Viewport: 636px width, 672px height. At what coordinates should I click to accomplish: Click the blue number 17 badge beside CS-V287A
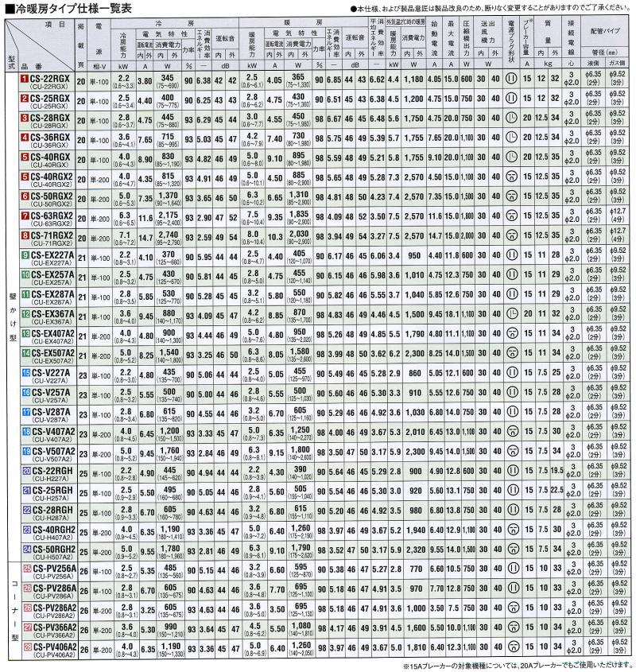[26, 412]
